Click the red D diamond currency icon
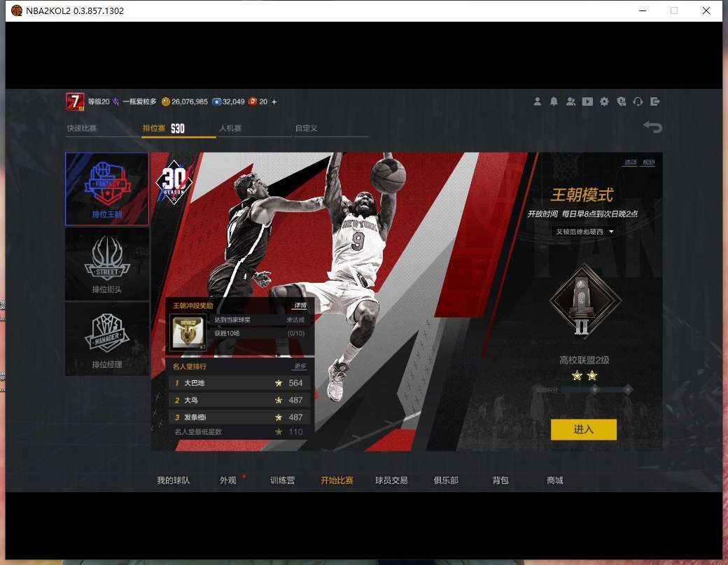 tap(253, 102)
